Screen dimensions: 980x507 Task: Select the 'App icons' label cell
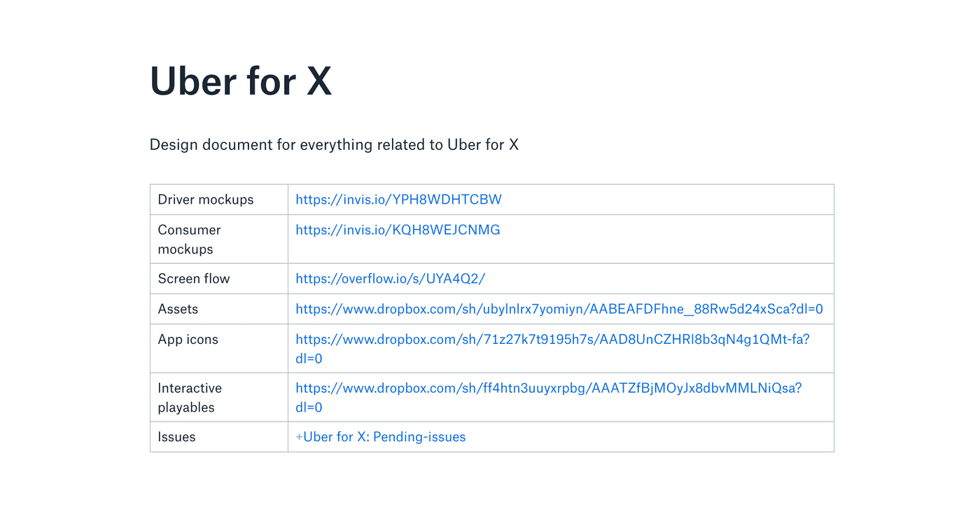pos(188,340)
